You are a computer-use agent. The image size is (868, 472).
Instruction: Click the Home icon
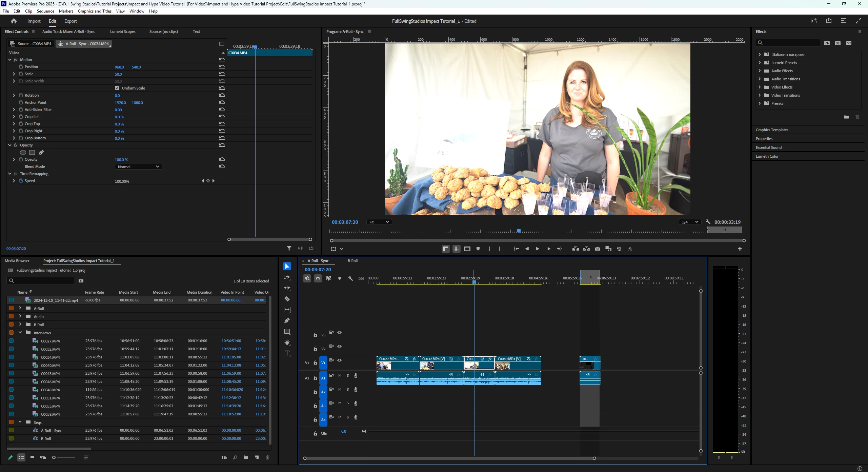tap(14, 21)
